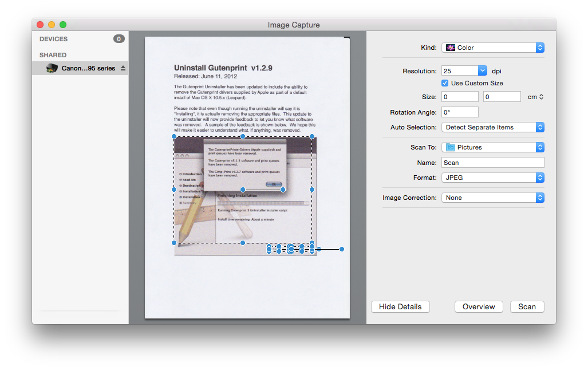Click the Rotation Angle field
Viewport: 588px width, 370px height.
pyautogui.click(x=460, y=112)
